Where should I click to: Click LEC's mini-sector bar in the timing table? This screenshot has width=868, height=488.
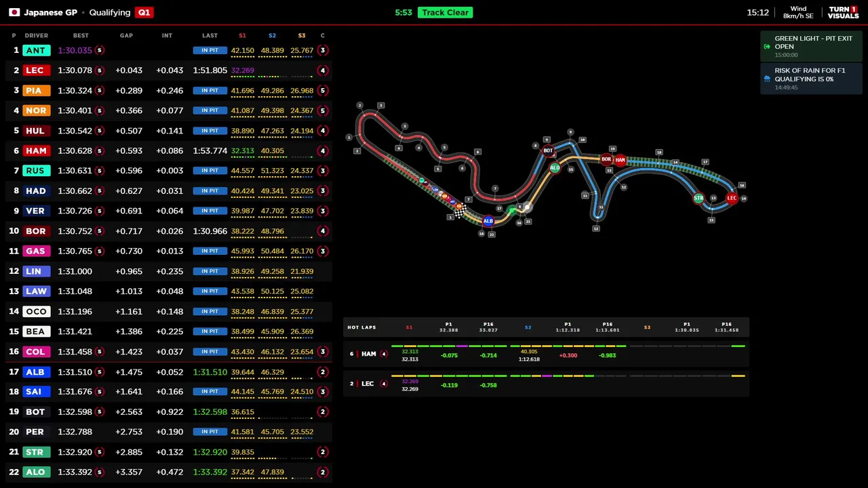[272, 77]
